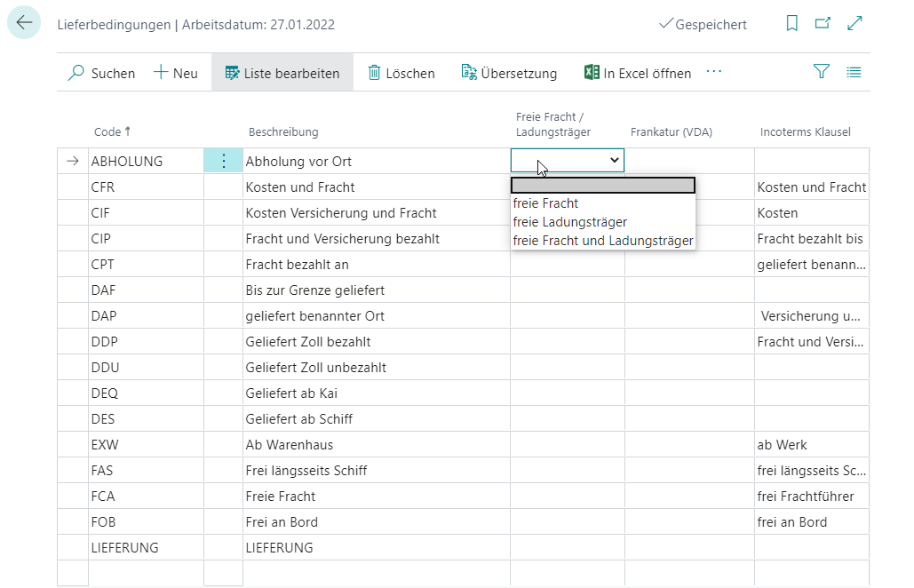This screenshot has height=588, width=914.
Task: Click the list view layout icon
Action: tap(854, 73)
